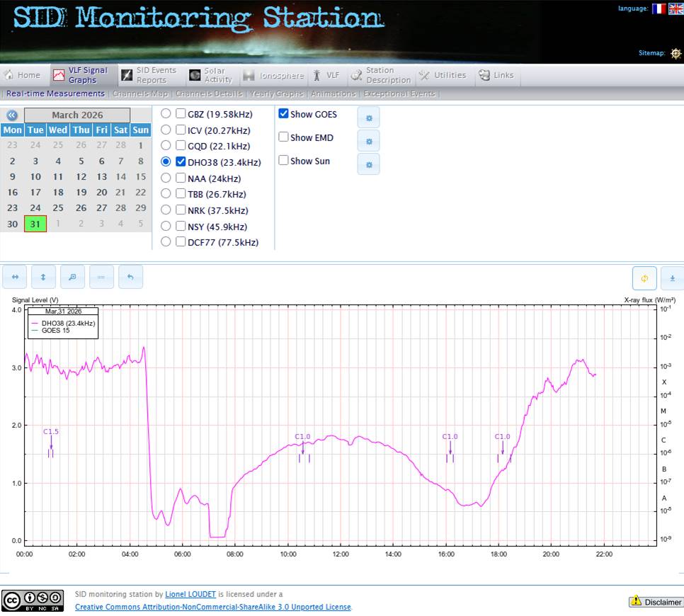Enable the NAA (24kHz) checkbox
Screen dimensions: 684x616
(x=181, y=178)
